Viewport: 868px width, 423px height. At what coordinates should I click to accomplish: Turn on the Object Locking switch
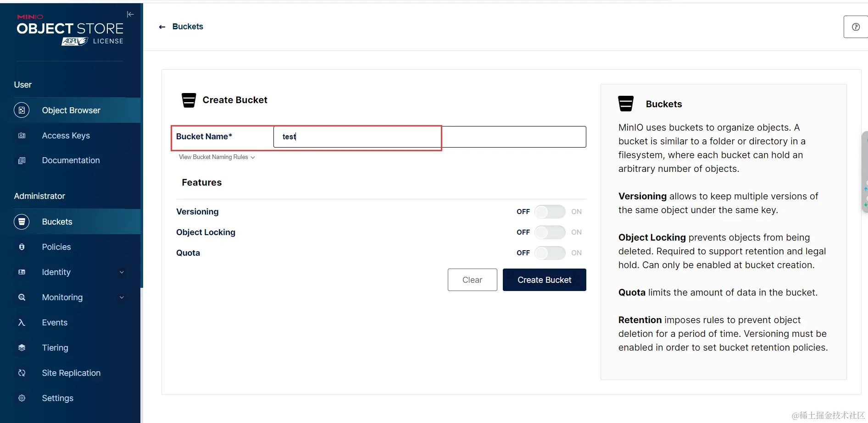(x=550, y=232)
